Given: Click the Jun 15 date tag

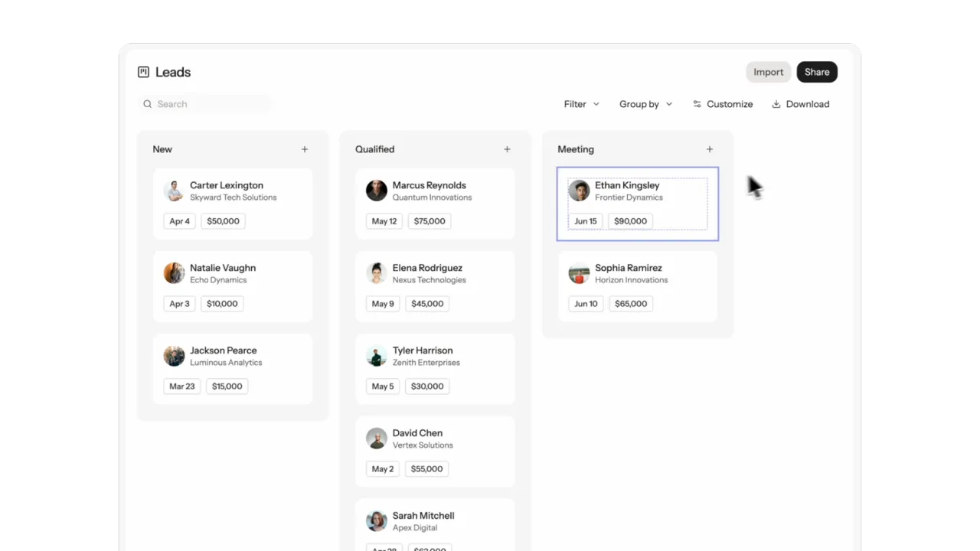Looking at the screenshot, I should 586,221.
